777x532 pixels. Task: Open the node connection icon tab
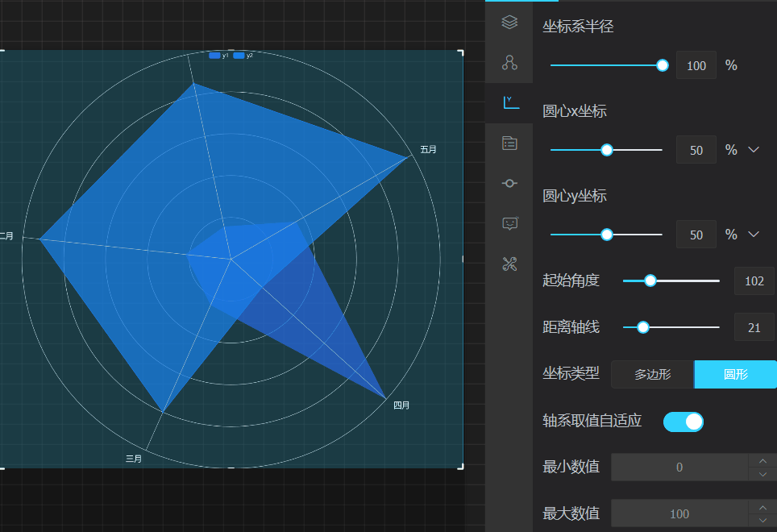tap(509, 62)
